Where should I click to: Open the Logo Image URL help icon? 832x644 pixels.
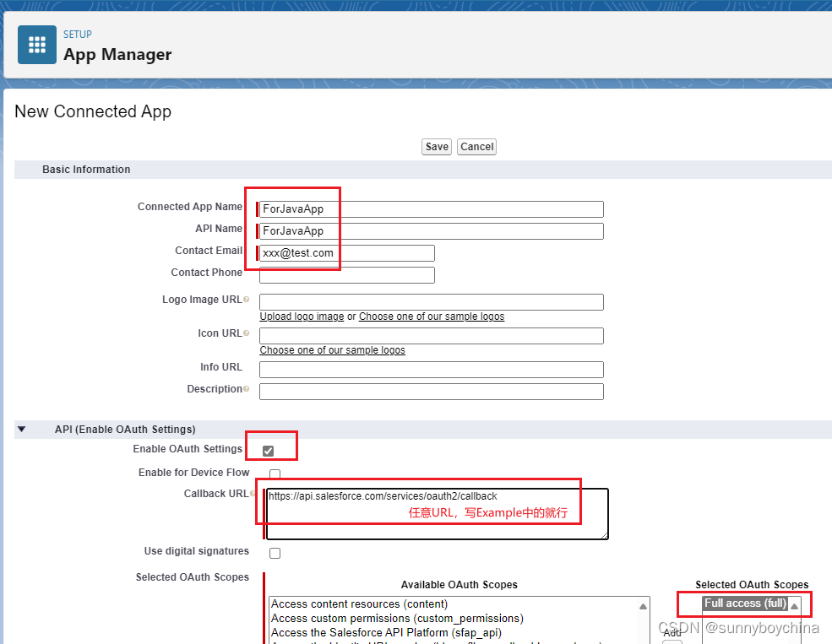(x=246, y=300)
